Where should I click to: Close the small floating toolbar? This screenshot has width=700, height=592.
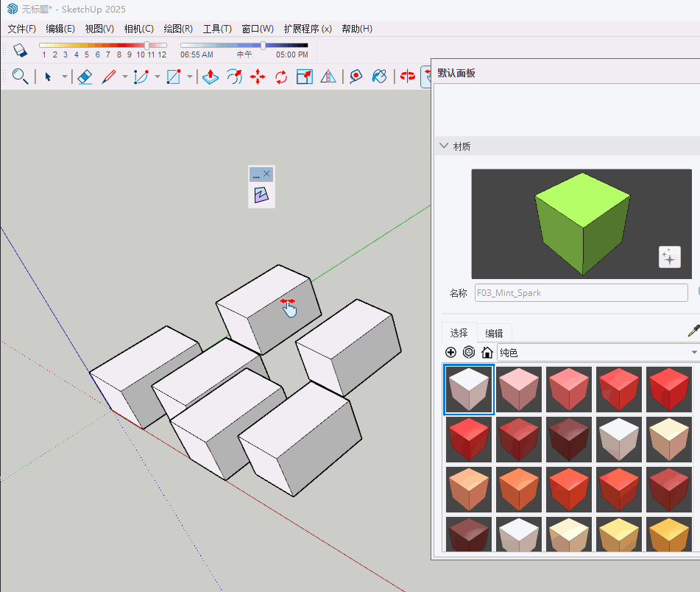(266, 174)
